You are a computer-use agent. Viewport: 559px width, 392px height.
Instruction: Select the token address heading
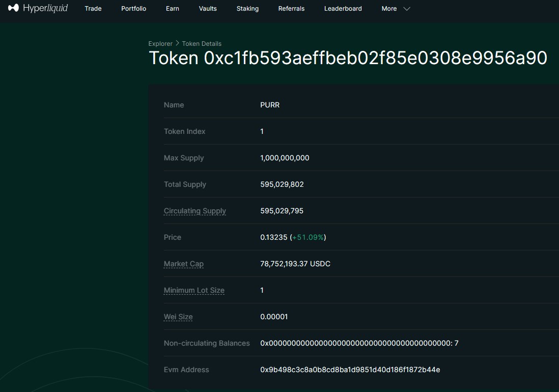(348, 58)
